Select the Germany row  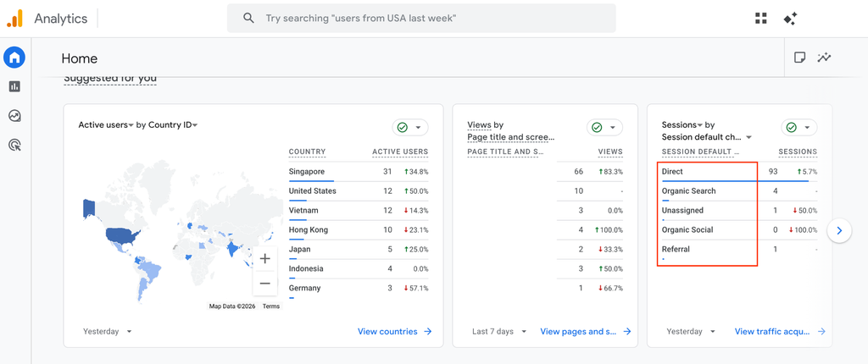point(359,288)
